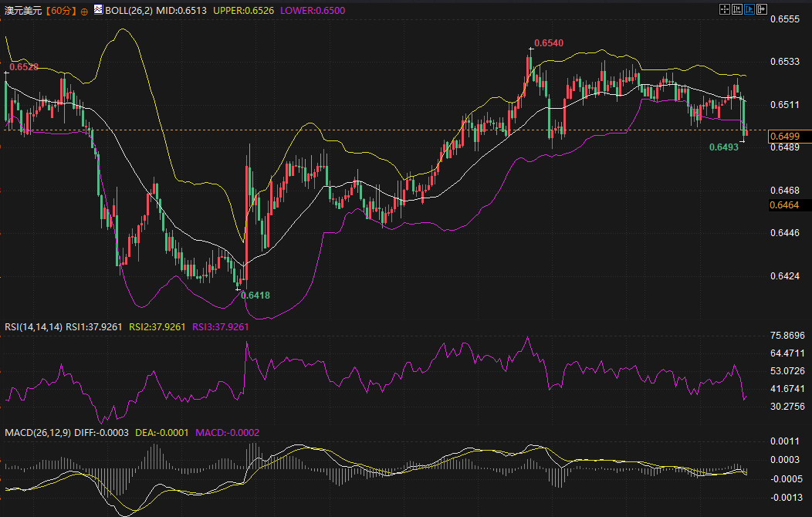Click the shrink chart axis icon

[x=737, y=9]
